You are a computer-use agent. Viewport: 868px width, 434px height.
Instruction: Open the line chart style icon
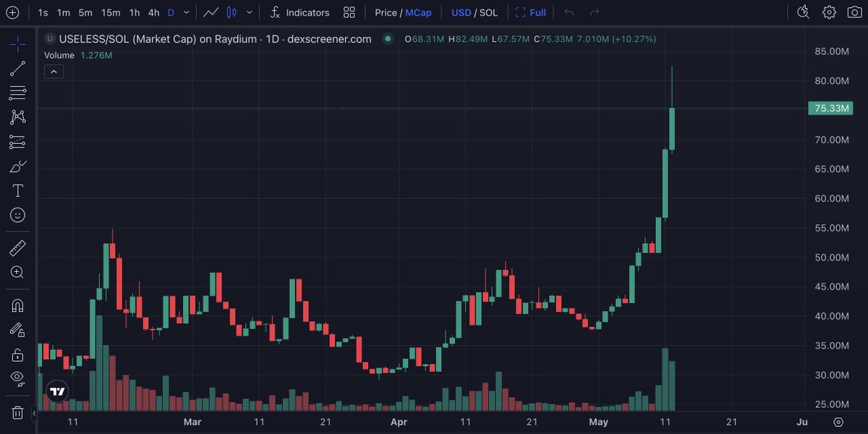tap(211, 12)
